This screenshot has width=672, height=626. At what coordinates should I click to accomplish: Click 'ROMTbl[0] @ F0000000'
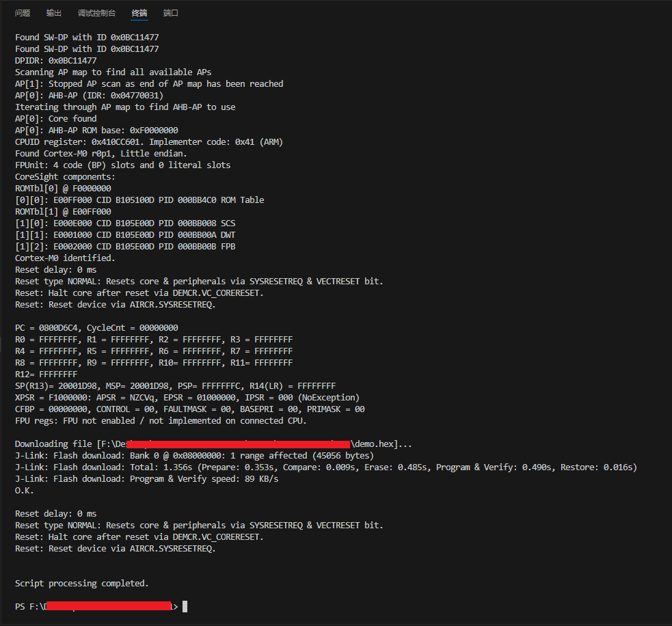63,188
